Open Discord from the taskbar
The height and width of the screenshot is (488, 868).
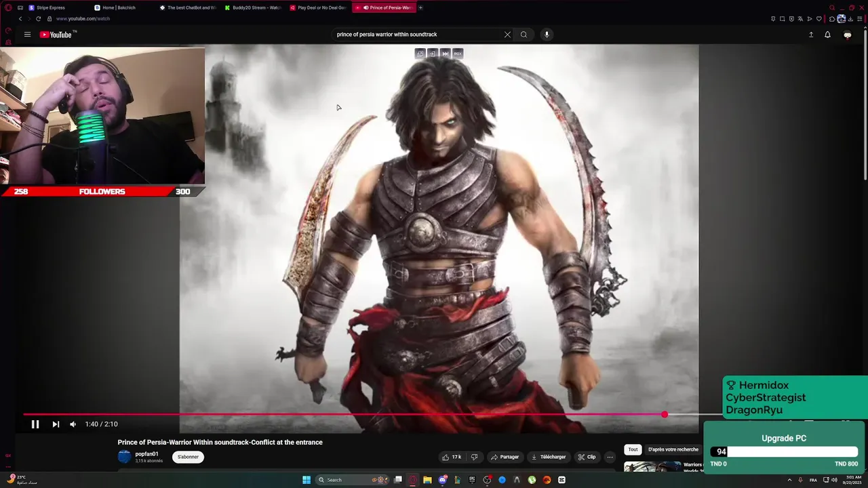tap(443, 480)
